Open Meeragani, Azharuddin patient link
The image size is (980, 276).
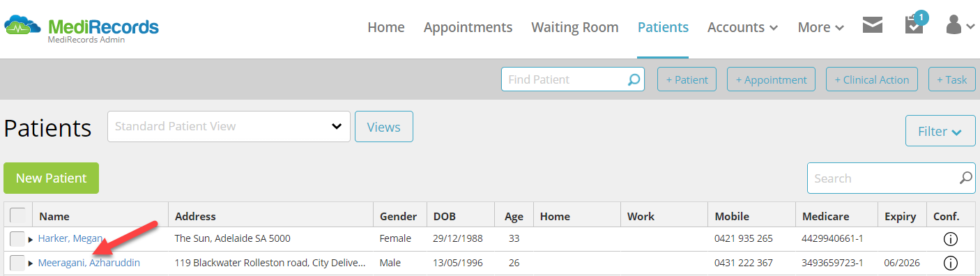[89, 263]
